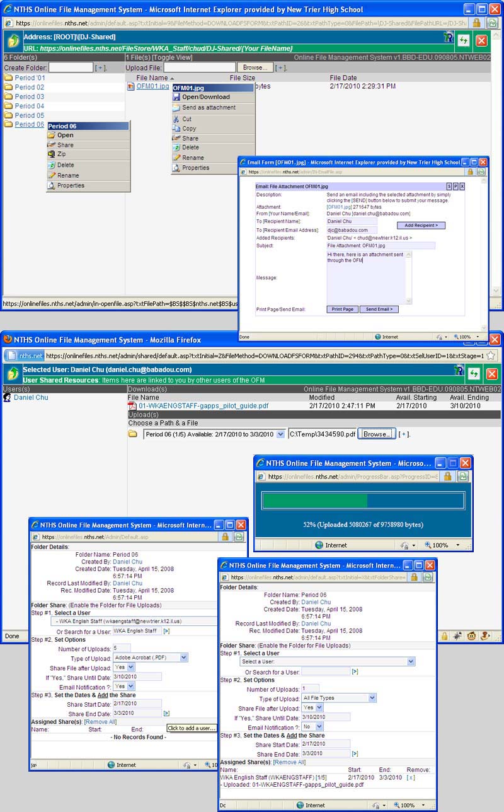Click the X button in the Email Form header
Screen dimensions: 504x812
pos(462,187)
